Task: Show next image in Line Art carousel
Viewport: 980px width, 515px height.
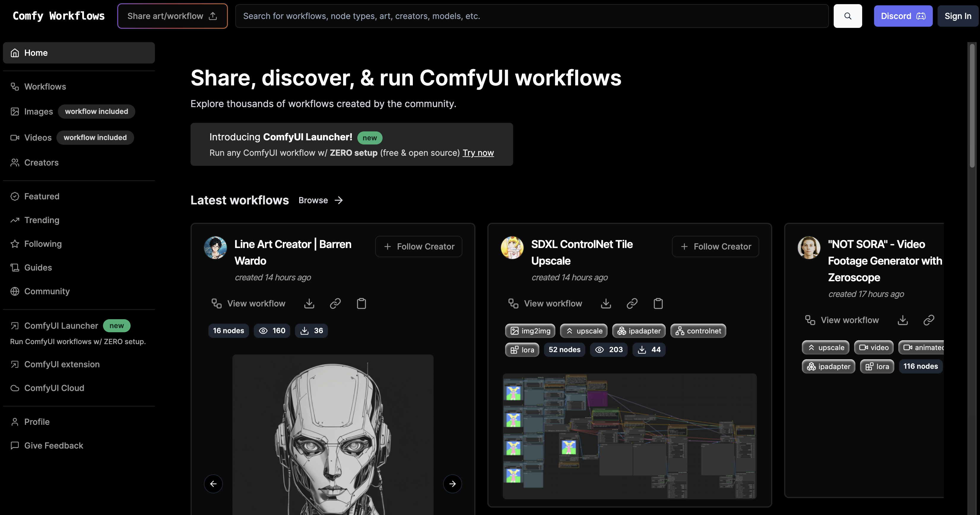Action: 452,484
